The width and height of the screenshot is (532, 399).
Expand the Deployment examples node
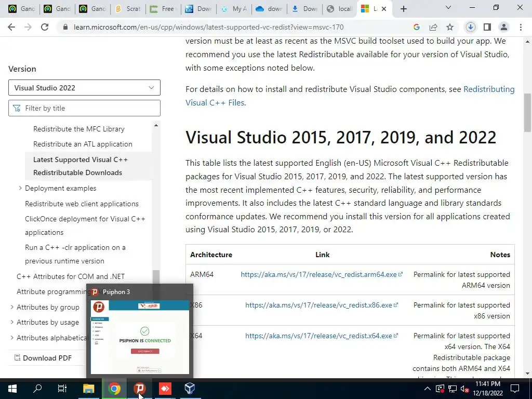coord(20,188)
